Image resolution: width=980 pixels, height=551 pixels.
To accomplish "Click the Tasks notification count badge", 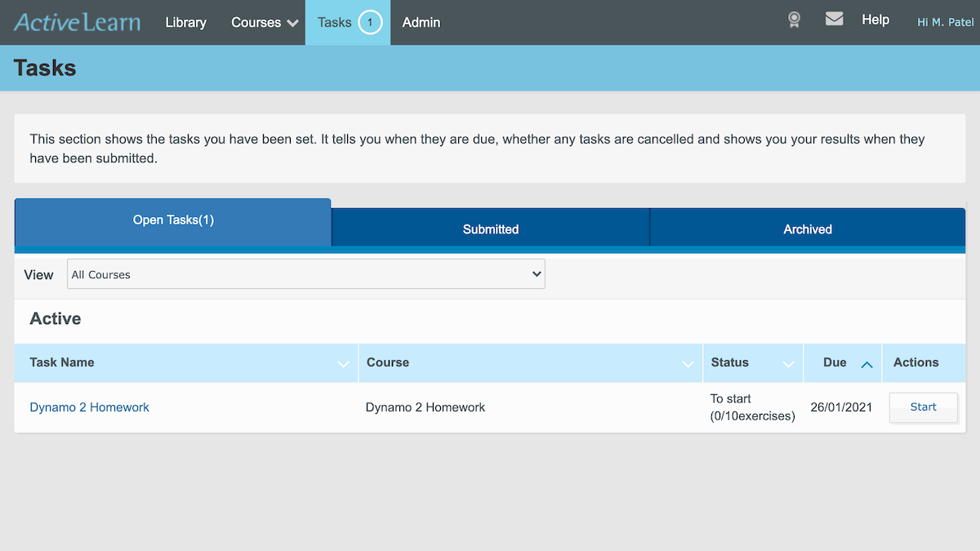I will pos(370,22).
